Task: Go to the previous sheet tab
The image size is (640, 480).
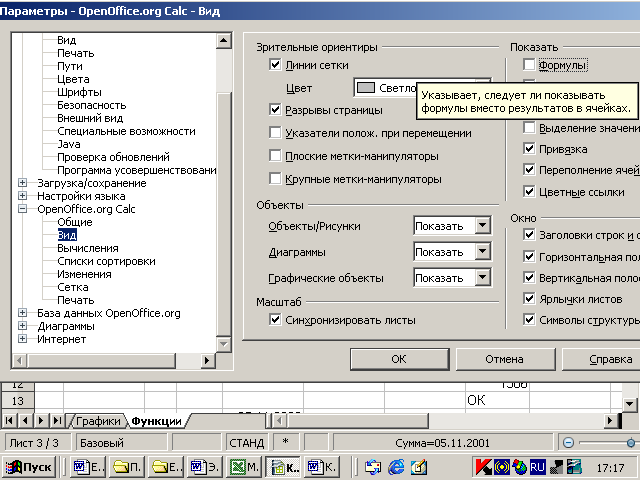Action: (x=25, y=420)
